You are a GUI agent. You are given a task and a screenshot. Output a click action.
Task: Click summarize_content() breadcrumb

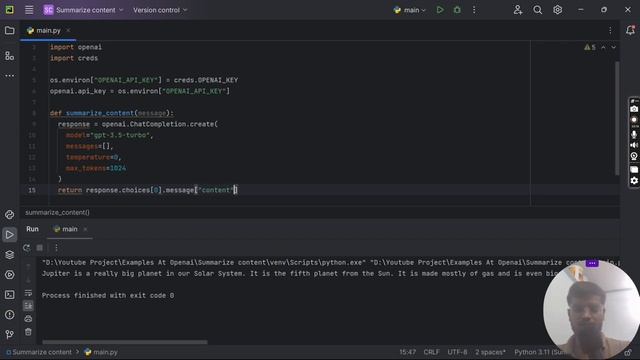57,212
